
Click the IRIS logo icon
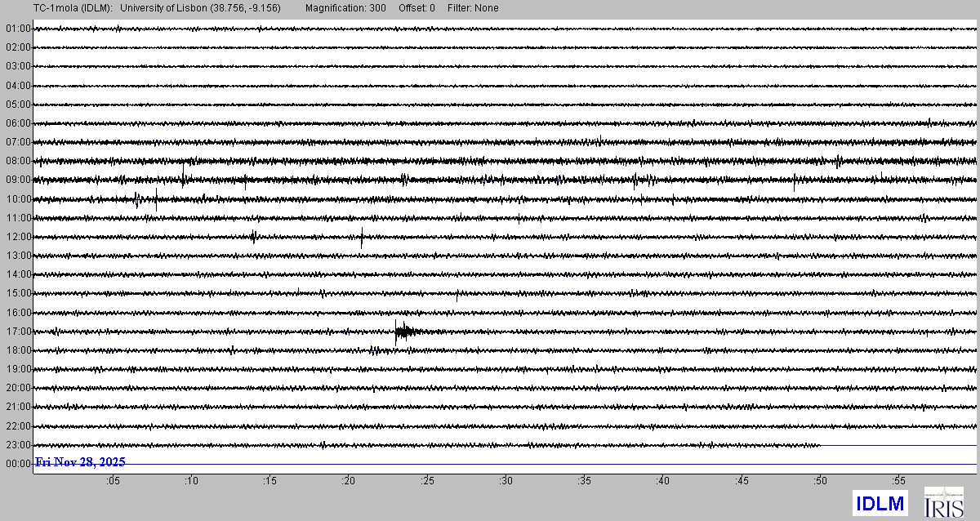pos(942,502)
